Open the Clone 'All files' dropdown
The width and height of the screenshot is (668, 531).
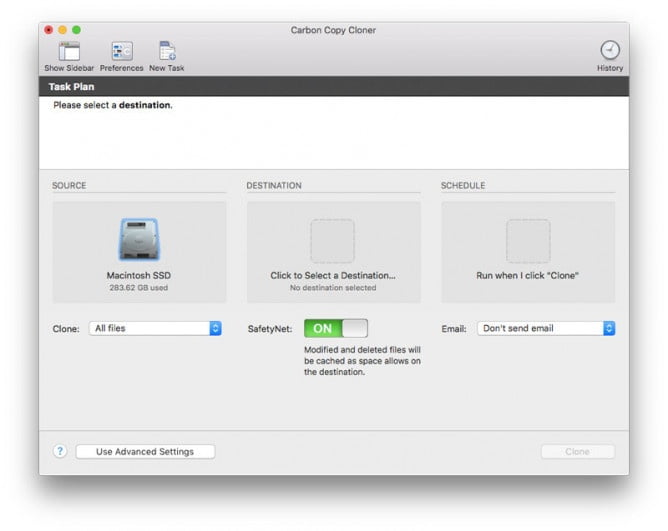pyautogui.click(x=155, y=328)
